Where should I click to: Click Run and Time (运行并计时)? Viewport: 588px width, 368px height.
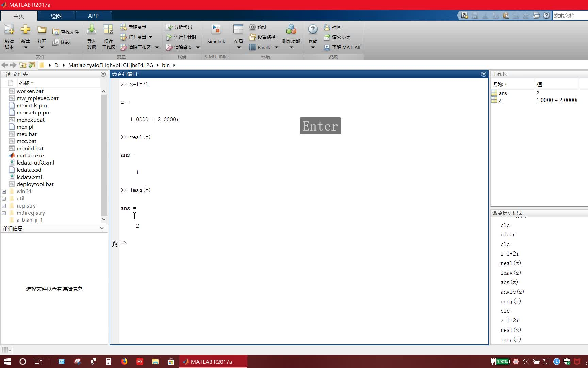tap(181, 37)
